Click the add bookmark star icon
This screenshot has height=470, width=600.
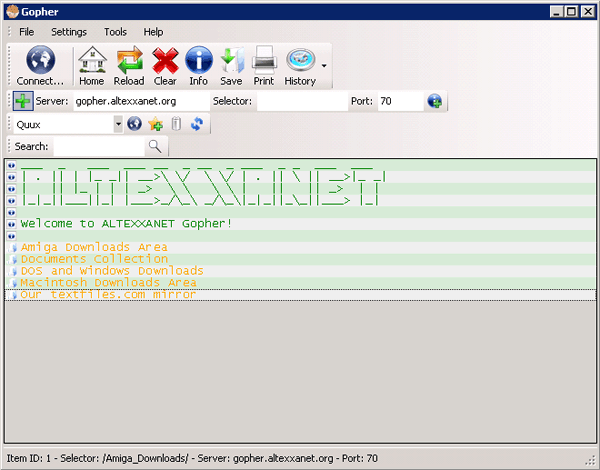(155, 124)
